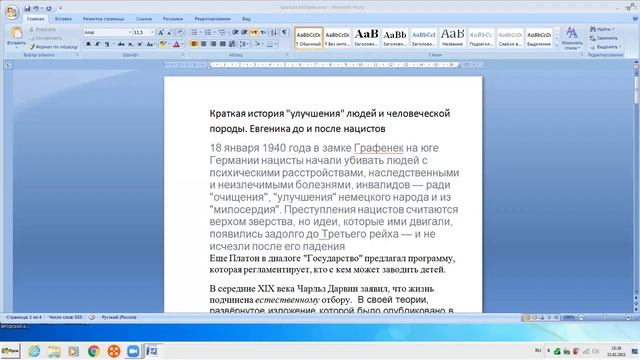The width and height of the screenshot is (640, 360).
Task: Start a numbered list
Action: click(x=208, y=33)
